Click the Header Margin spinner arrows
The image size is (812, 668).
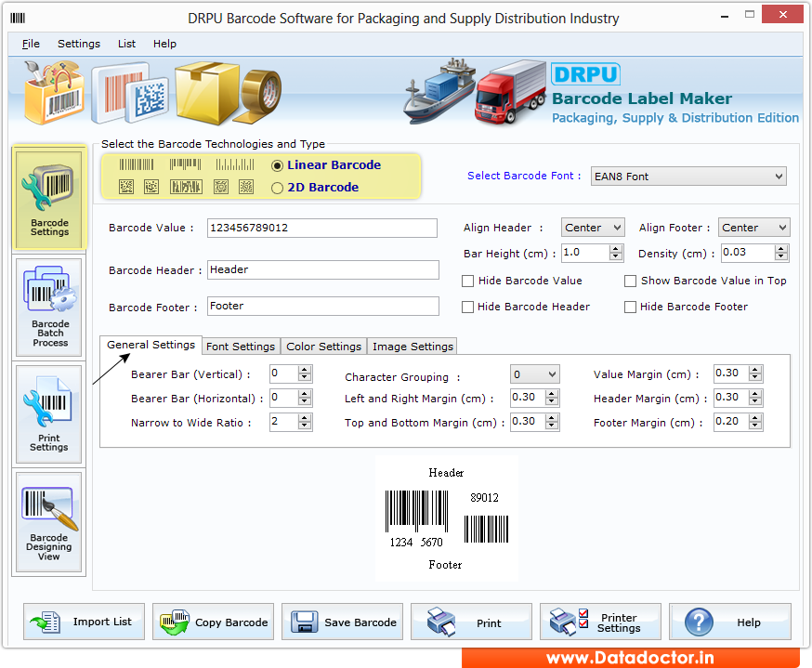[755, 398]
